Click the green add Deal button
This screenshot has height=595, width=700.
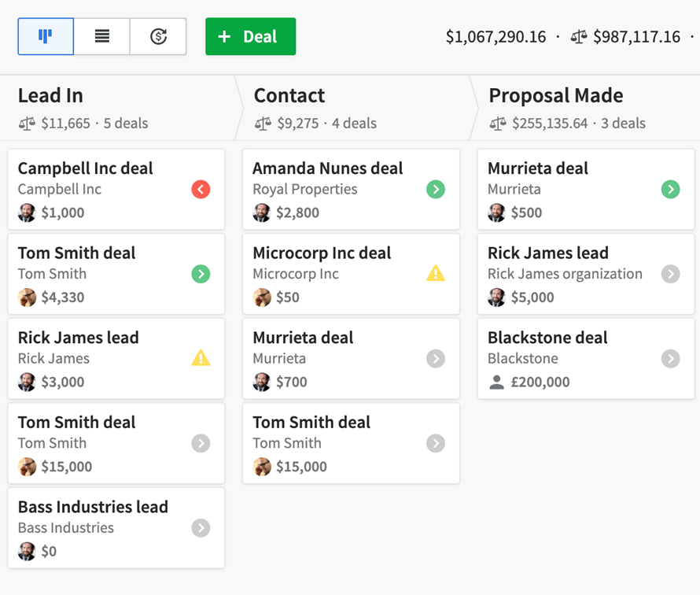click(x=250, y=37)
